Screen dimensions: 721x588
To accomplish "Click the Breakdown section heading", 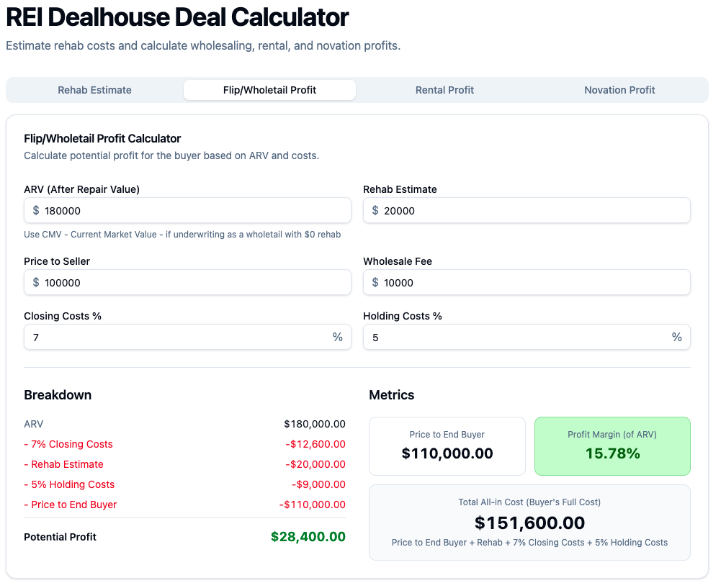I will click(x=58, y=395).
